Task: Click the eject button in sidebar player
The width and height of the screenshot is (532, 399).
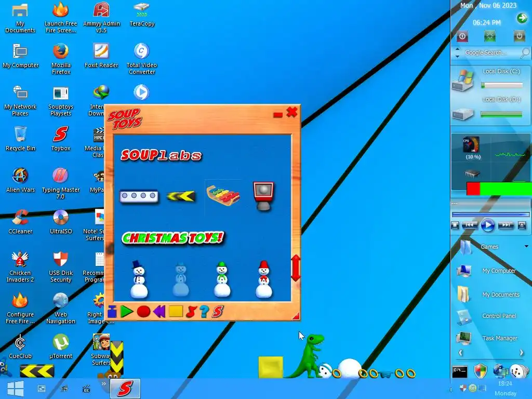Action: [522, 225]
